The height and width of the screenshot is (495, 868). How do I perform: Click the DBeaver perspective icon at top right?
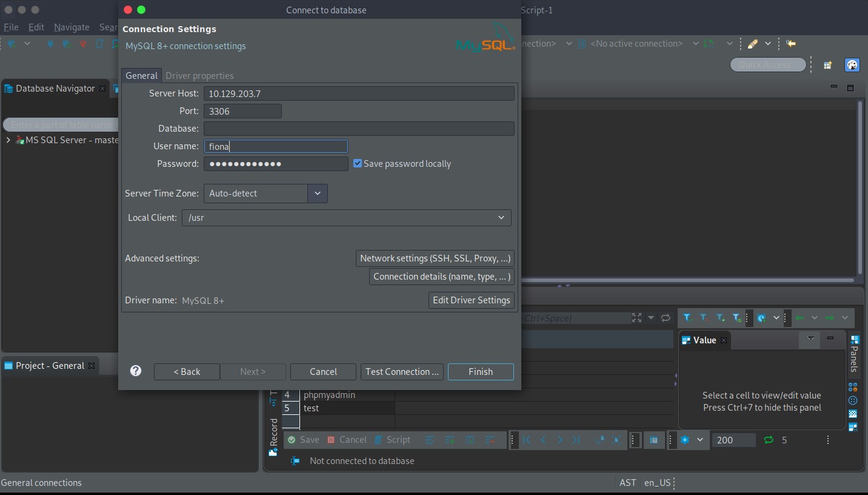[852, 65]
